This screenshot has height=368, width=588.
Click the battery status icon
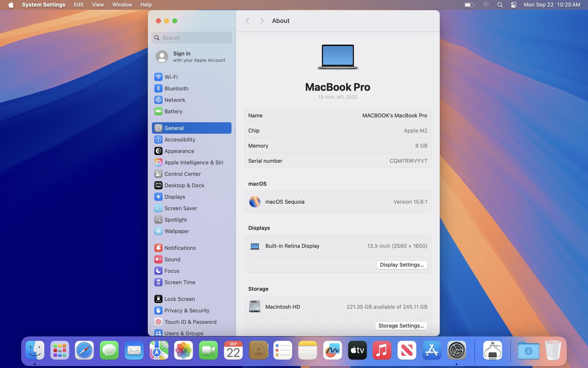(x=469, y=5)
